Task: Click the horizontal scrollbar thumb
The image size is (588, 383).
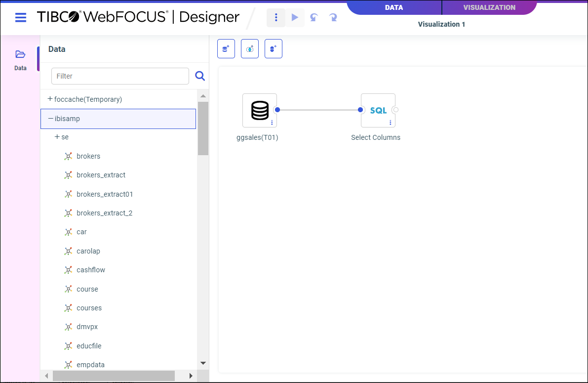Action: 114,376
